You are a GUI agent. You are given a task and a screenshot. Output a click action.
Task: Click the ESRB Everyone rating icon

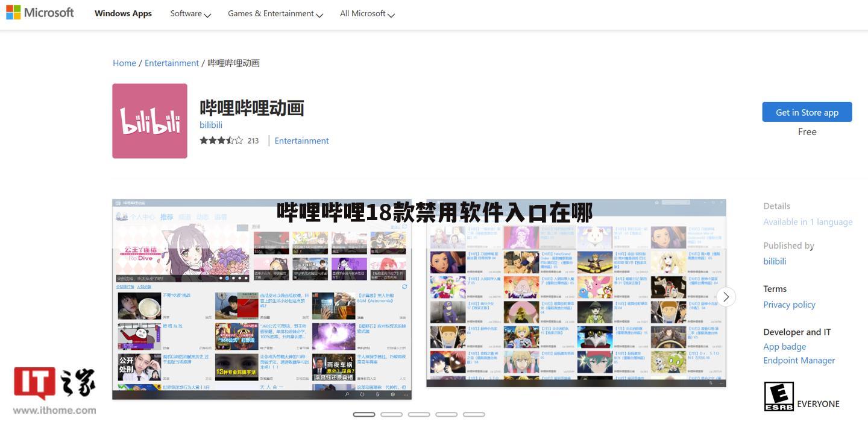(x=779, y=396)
